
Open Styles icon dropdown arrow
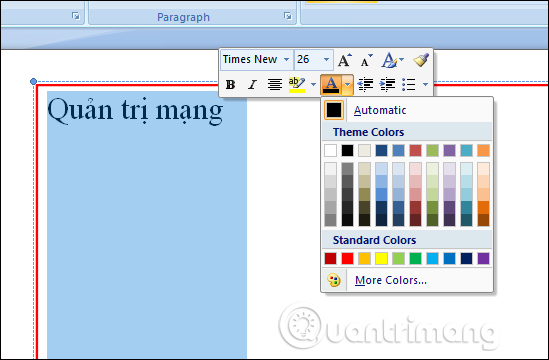tap(401, 60)
